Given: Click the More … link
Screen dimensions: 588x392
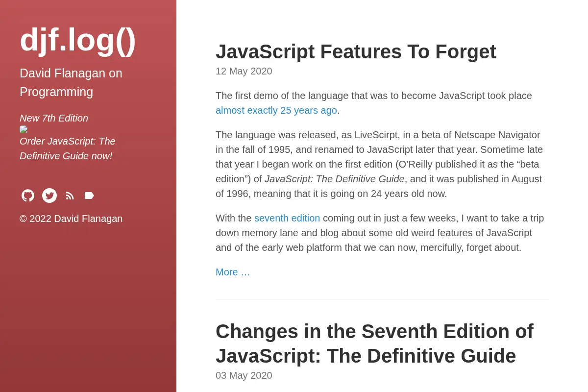Looking at the screenshot, I should 233,272.
